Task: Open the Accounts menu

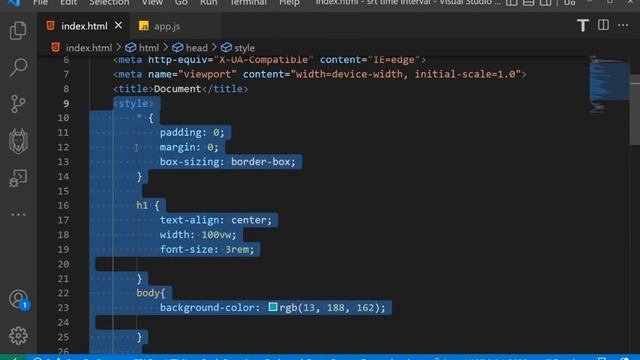Action: (x=18, y=300)
